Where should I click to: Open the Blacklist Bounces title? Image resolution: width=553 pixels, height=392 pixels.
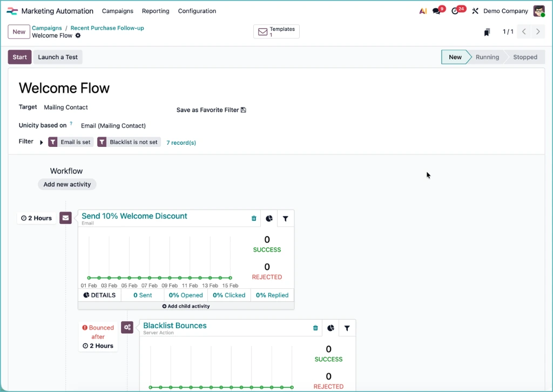(175, 326)
